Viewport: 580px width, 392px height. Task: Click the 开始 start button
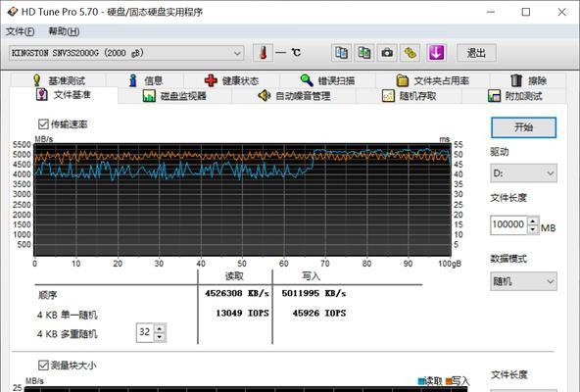pyautogui.click(x=523, y=127)
